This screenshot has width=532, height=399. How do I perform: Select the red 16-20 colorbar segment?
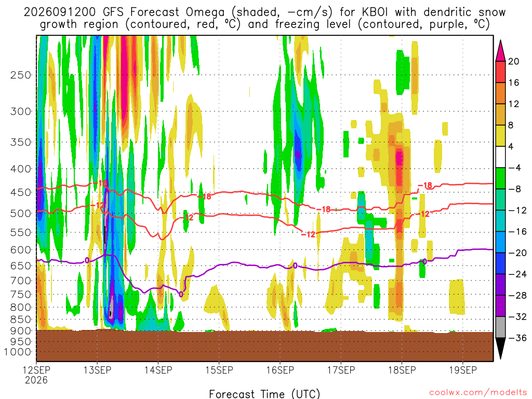(x=500, y=72)
